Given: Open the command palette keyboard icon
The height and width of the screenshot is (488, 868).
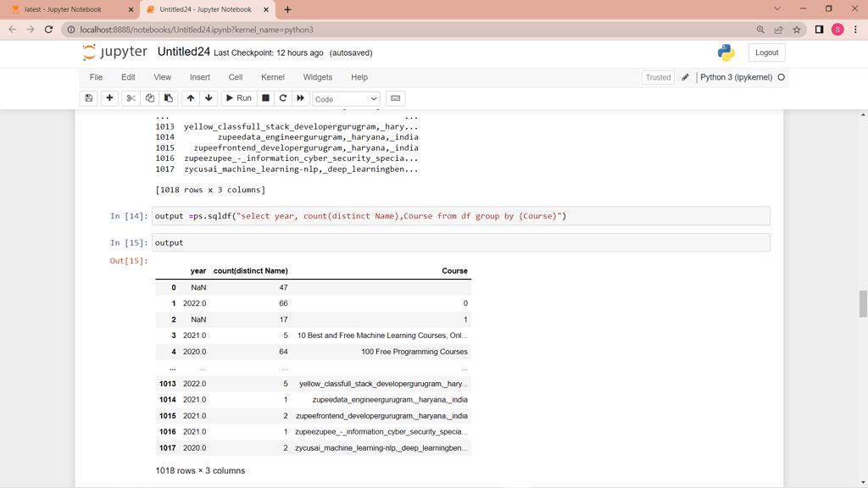Looking at the screenshot, I should [x=395, y=97].
